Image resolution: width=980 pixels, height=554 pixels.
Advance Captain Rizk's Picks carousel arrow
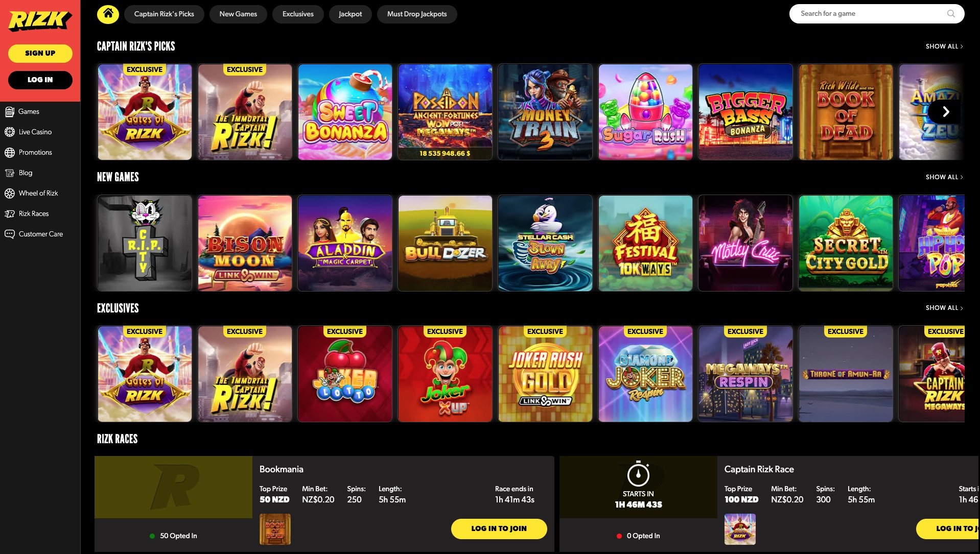point(945,112)
